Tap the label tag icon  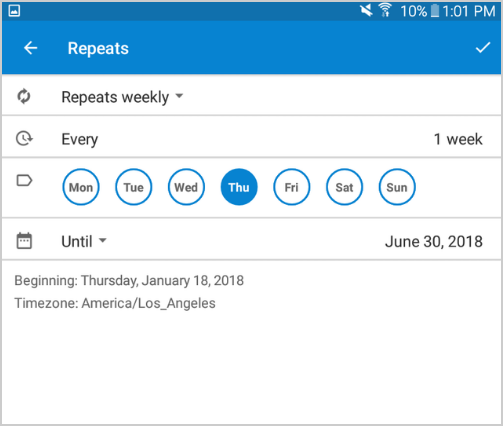pyautogui.click(x=24, y=180)
